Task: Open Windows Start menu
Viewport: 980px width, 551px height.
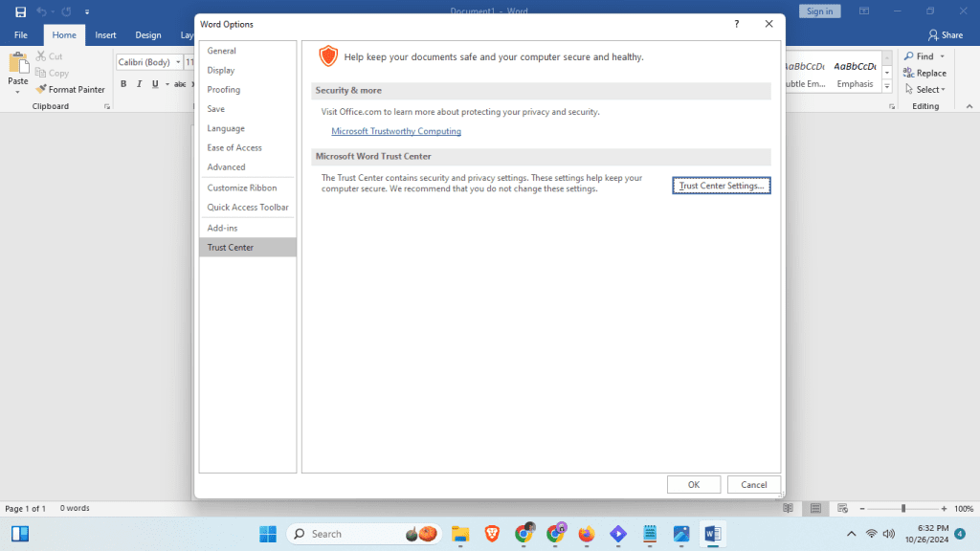Action: (268, 534)
